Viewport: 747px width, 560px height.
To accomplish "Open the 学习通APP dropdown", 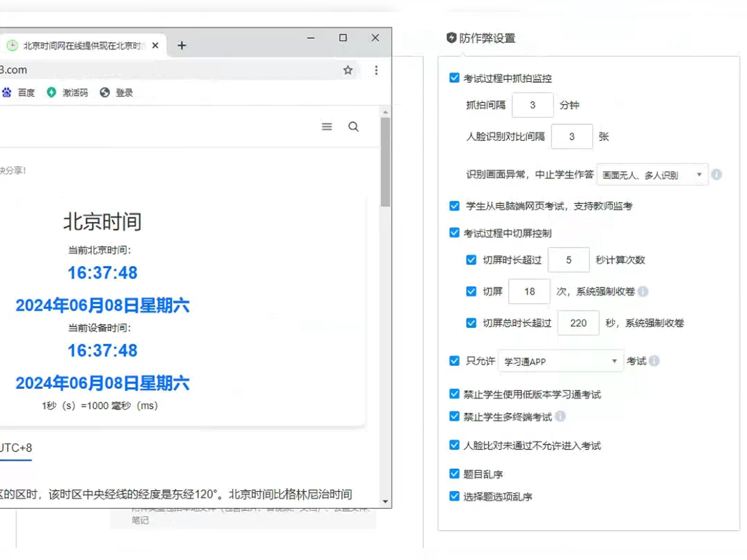I will (560, 361).
